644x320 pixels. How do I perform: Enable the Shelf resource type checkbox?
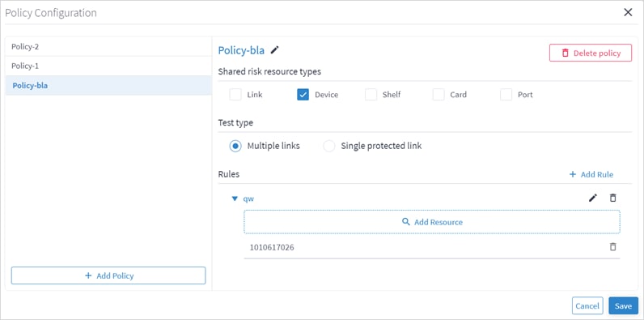371,95
